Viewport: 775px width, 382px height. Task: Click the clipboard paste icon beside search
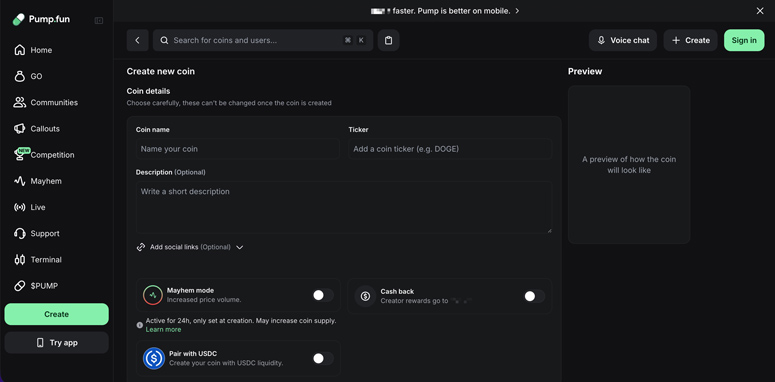[388, 41]
